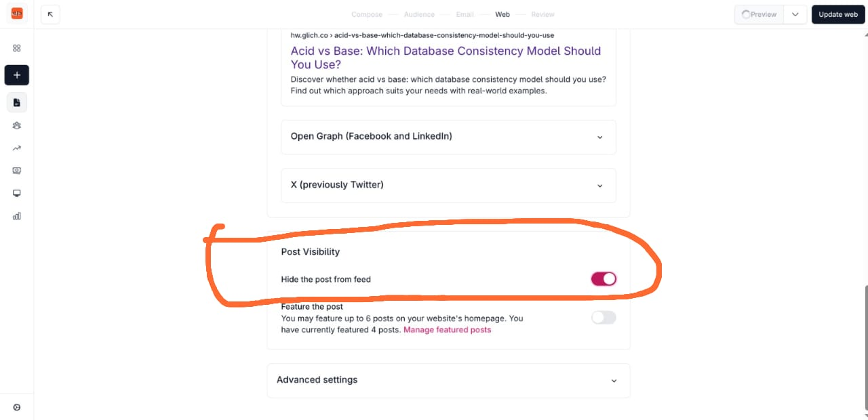Expand the Open Graph (Facebook and LinkedIn) section

tap(448, 137)
